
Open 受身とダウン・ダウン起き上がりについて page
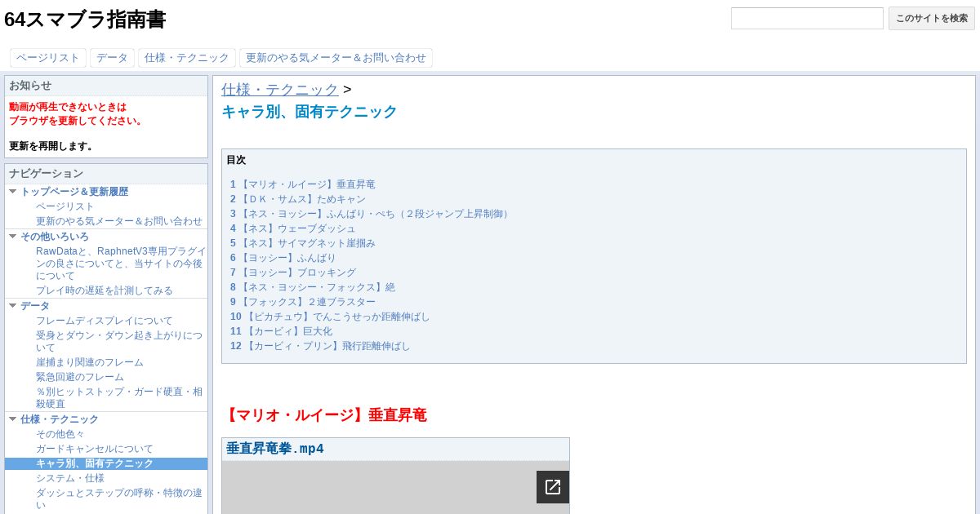point(119,341)
